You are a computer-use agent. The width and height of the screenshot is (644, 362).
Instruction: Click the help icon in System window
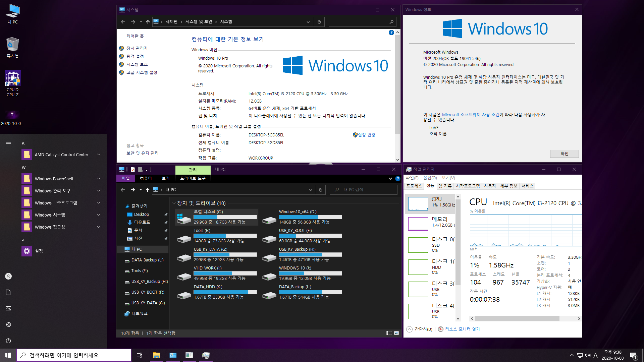click(391, 33)
